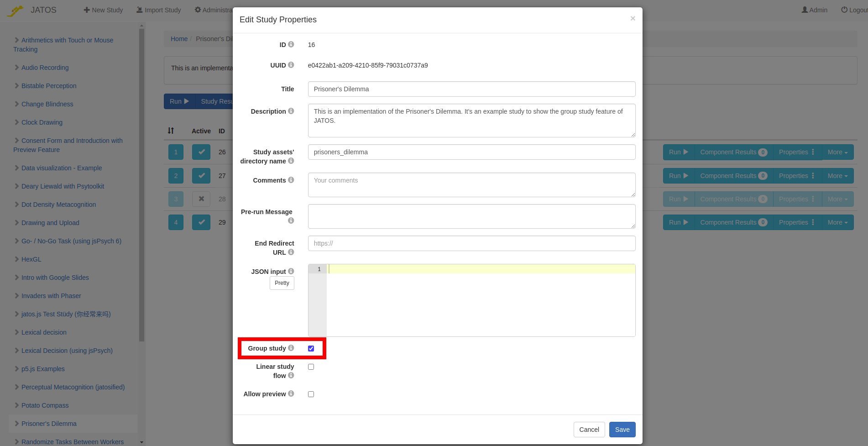Click the Allow preview info icon
The height and width of the screenshot is (446, 868).
(x=291, y=394)
